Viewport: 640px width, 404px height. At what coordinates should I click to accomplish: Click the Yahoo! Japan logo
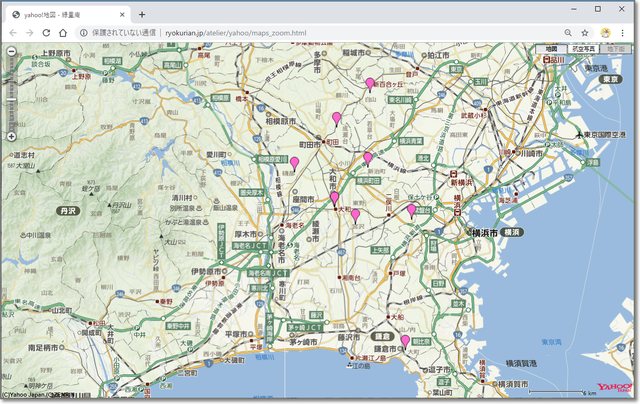coord(614,387)
